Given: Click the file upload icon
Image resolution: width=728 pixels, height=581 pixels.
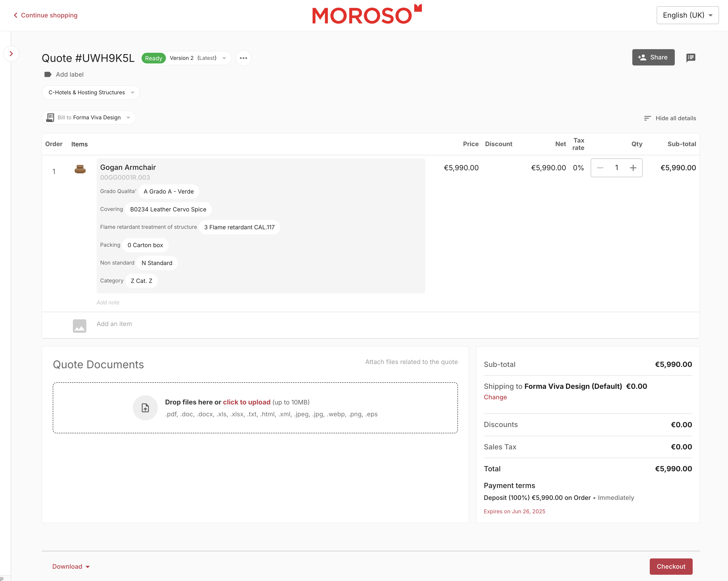Looking at the screenshot, I should click(x=145, y=408).
